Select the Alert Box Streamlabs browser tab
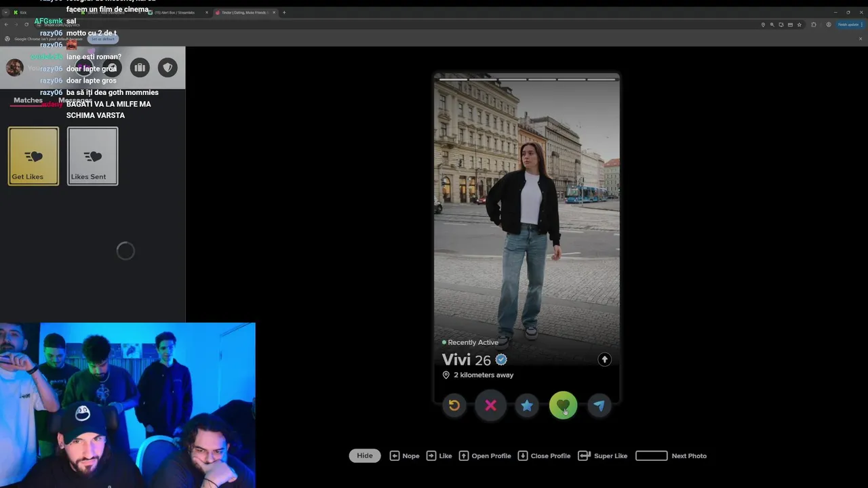This screenshot has height=488, width=868. coord(176,12)
